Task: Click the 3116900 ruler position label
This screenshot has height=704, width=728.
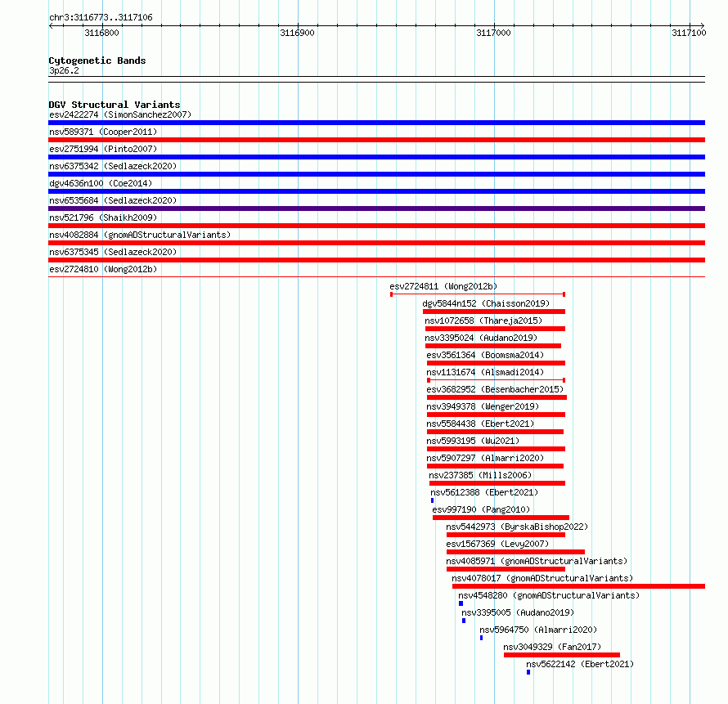Action: coord(297,33)
